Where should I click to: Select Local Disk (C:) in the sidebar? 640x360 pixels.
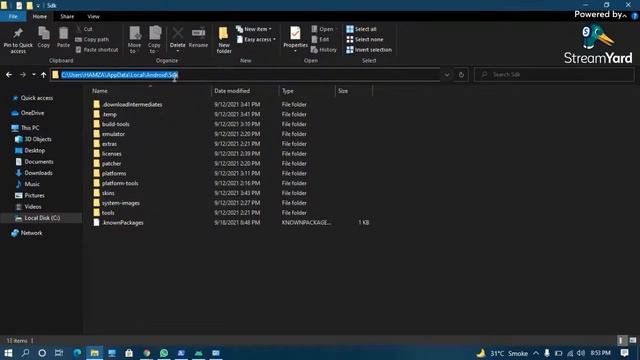pos(42,218)
